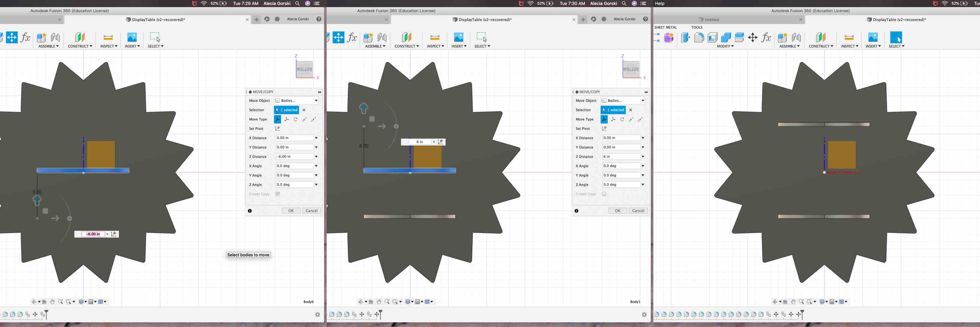
Task: Open Move Object dropdown in middle panel
Action: (623, 100)
